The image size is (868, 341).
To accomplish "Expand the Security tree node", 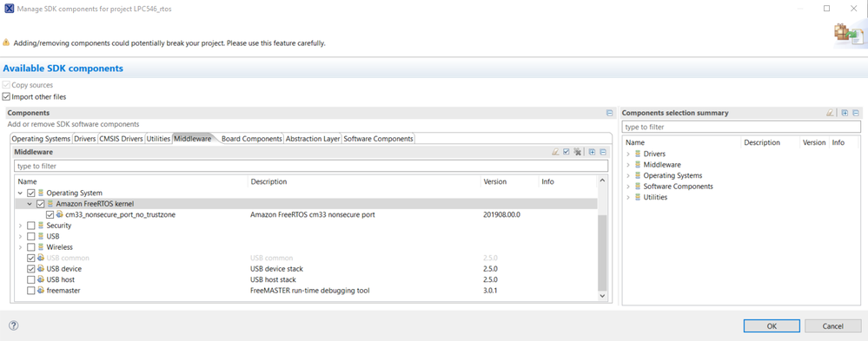I will 21,226.
